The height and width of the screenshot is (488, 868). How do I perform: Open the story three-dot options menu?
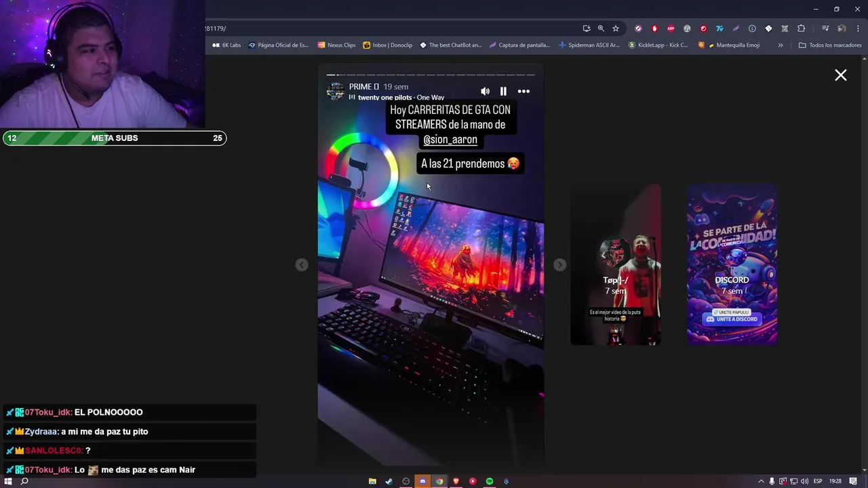point(524,91)
